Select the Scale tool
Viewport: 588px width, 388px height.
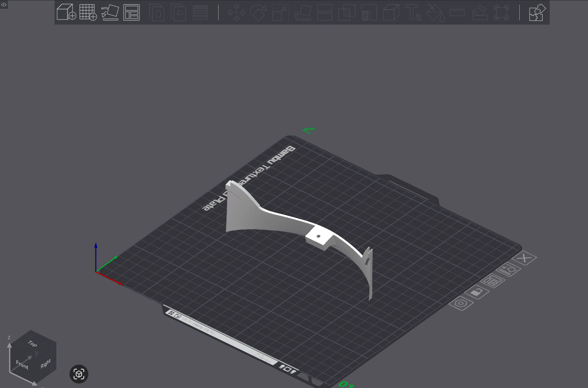tap(280, 12)
